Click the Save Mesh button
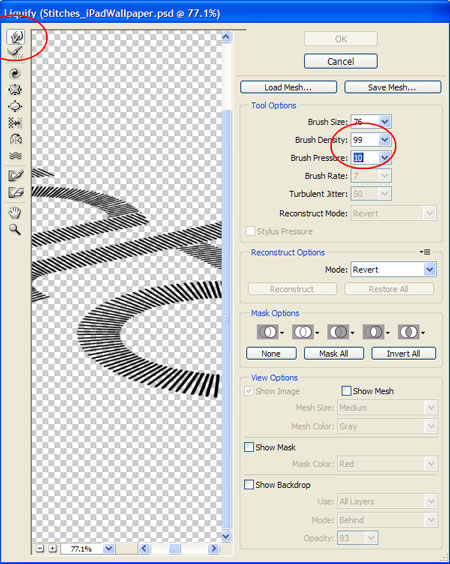 click(x=392, y=87)
